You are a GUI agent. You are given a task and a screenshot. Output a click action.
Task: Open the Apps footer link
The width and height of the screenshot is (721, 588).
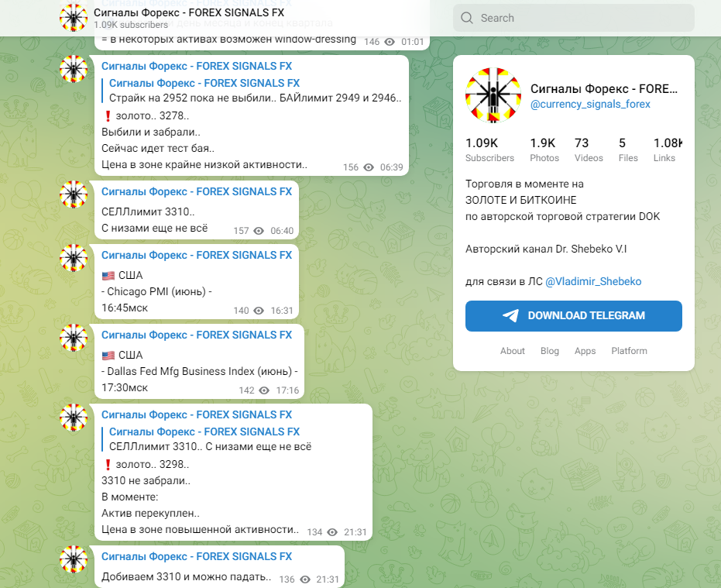[x=585, y=351]
